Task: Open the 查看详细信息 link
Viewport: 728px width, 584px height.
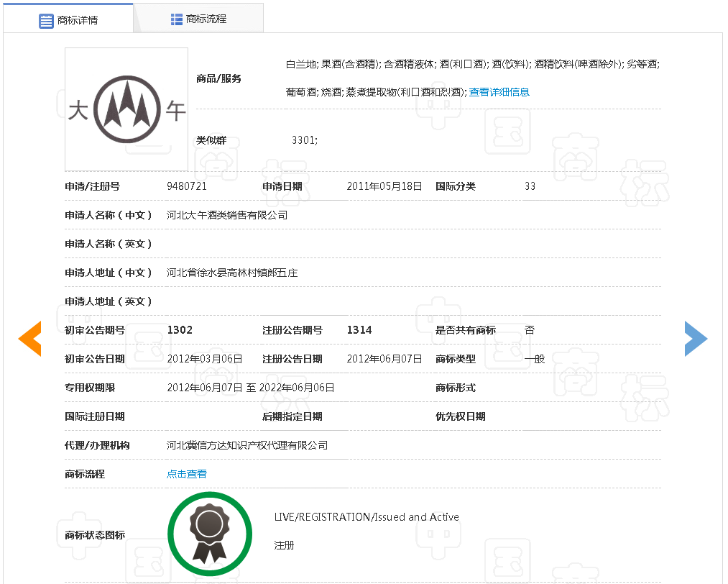Action: point(499,92)
